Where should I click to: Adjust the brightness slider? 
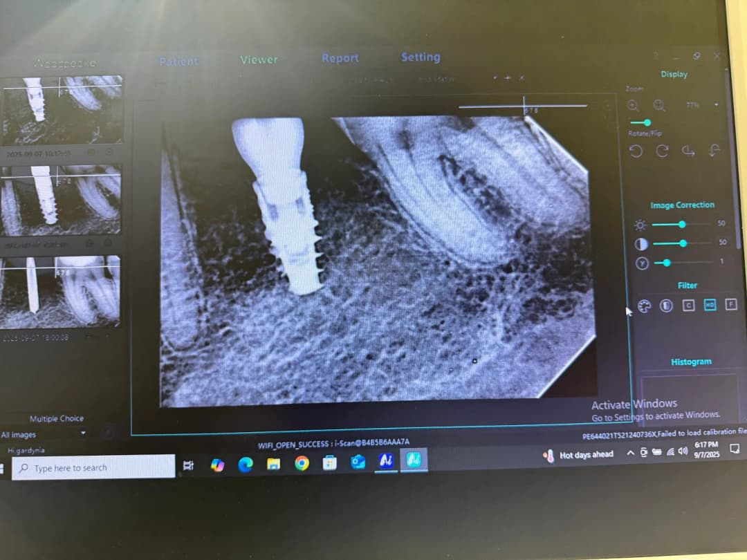(x=682, y=224)
